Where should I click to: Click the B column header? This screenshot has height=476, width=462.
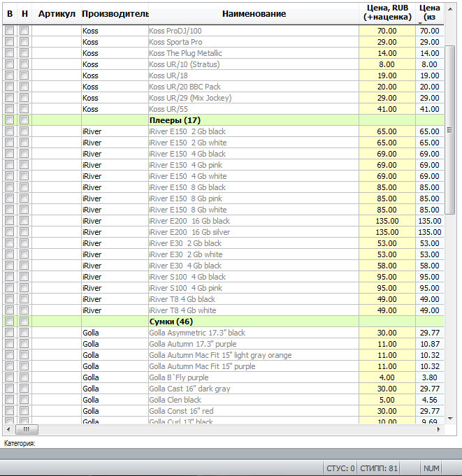tap(10, 14)
